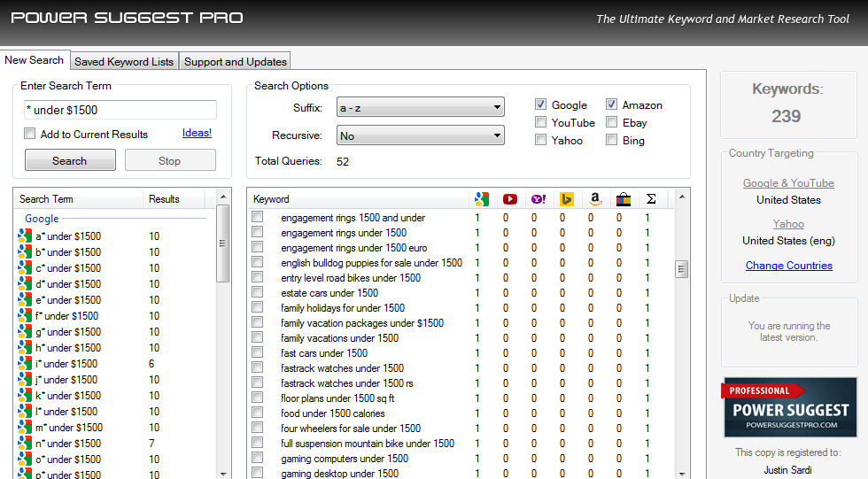Uncheck the Google source checkbox
Image resolution: width=868 pixels, height=479 pixels.
click(x=541, y=104)
